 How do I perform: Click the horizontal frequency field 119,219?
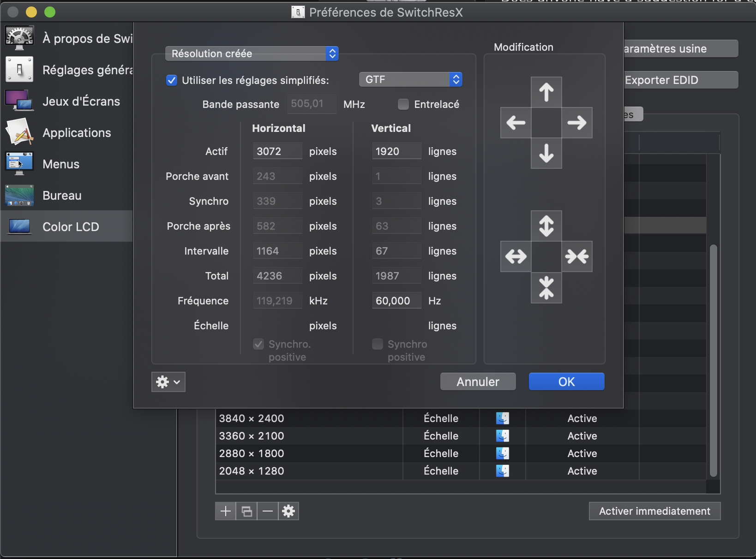point(278,301)
